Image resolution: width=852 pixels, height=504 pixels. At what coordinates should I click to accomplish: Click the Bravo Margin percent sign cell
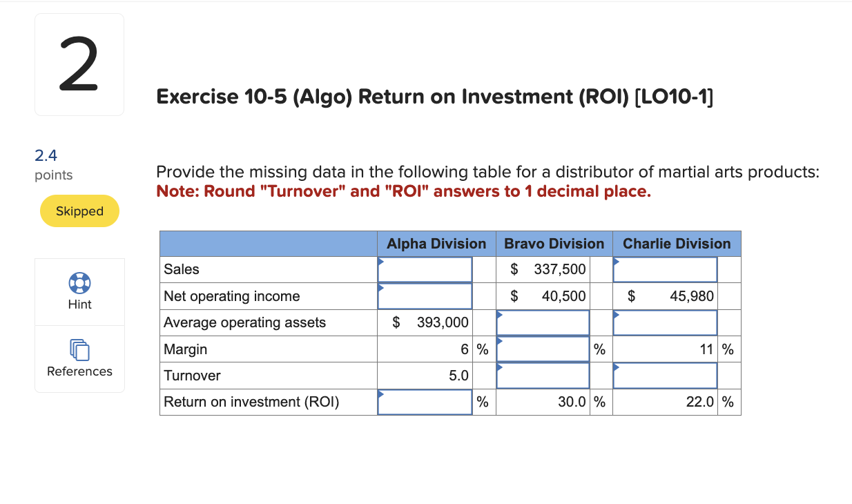(x=600, y=349)
